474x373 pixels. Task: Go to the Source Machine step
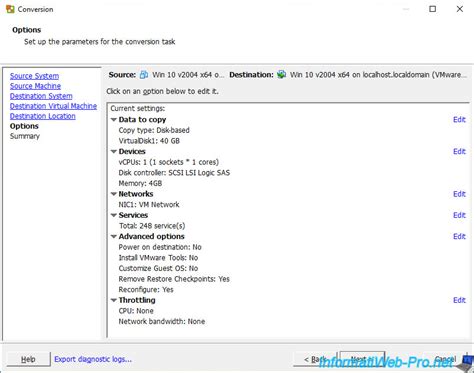35,86
